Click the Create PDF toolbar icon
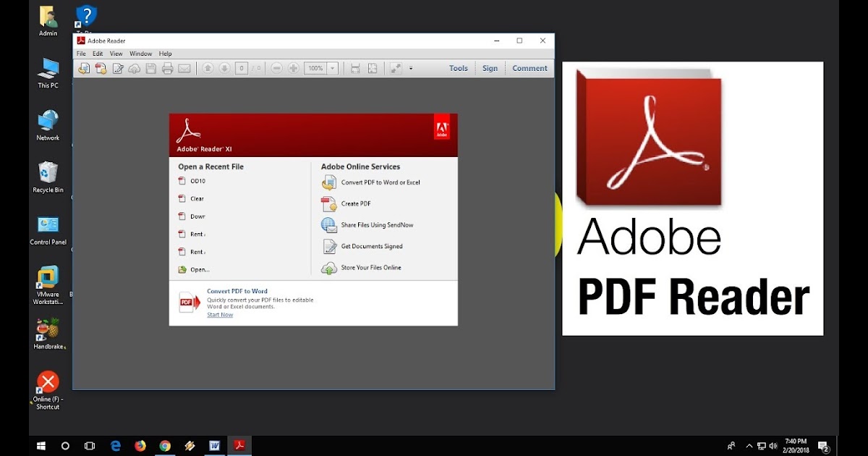The height and width of the screenshot is (456, 868). point(101,68)
